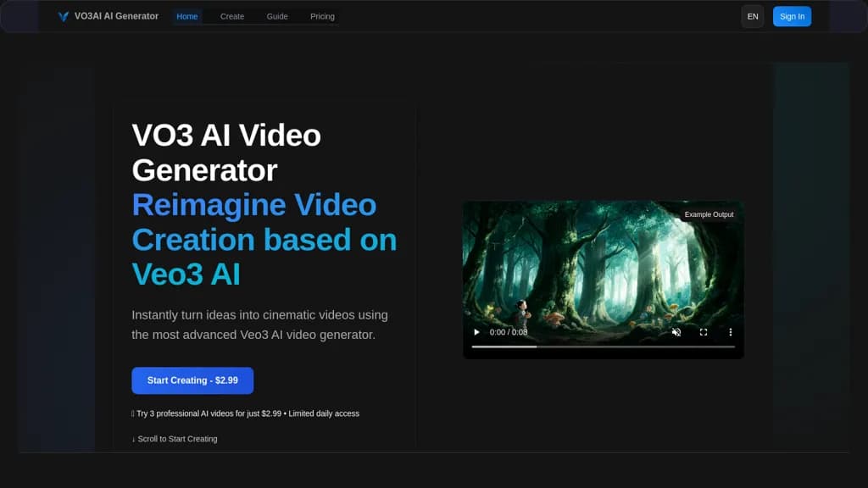The image size is (868, 488).
Task: Unmute the example video audio
Action: (x=676, y=332)
